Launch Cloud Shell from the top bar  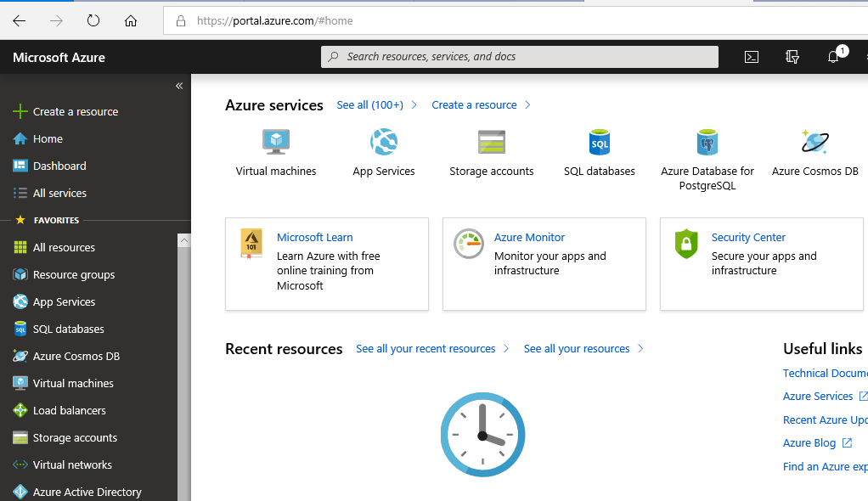(x=751, y=57)
